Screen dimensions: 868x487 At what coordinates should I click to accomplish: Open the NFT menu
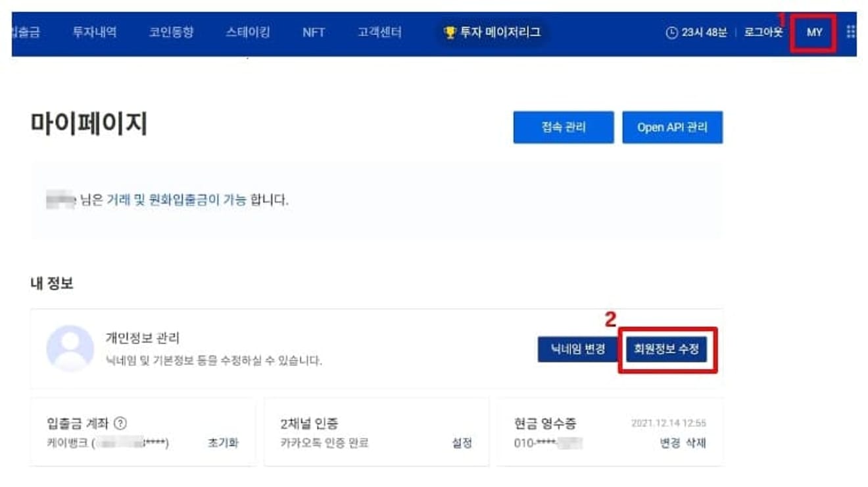(314, 32)
